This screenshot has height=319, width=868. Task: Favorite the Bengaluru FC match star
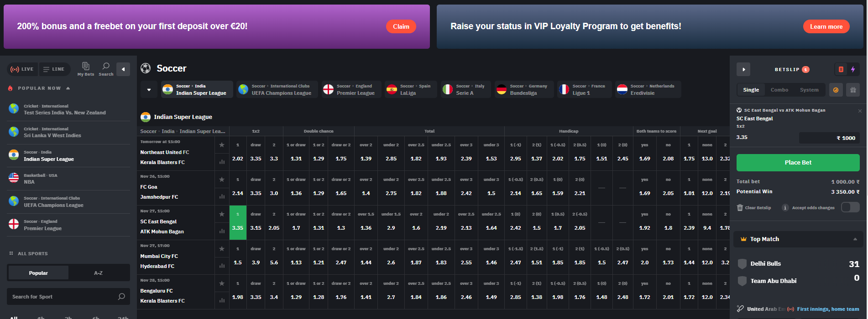222,283
